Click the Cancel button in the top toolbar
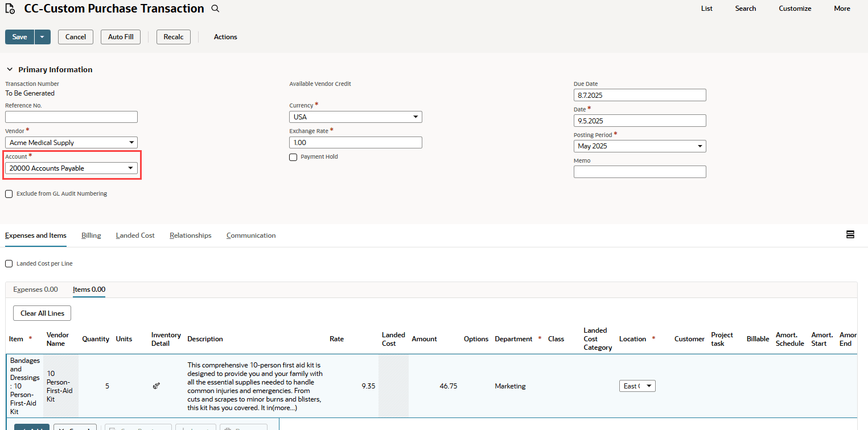Image resolution: width=868 pixels, height=430 pixels. [76, 37]
